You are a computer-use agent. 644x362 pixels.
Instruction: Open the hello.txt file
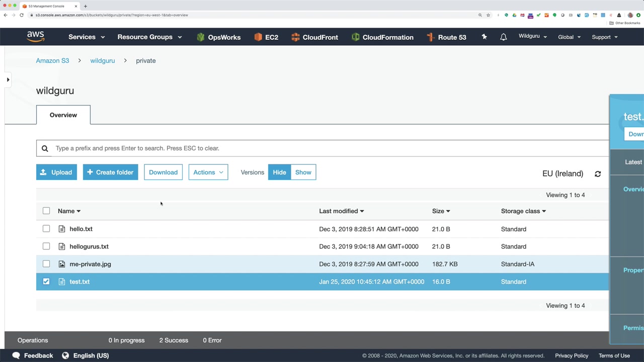[81, 229]
